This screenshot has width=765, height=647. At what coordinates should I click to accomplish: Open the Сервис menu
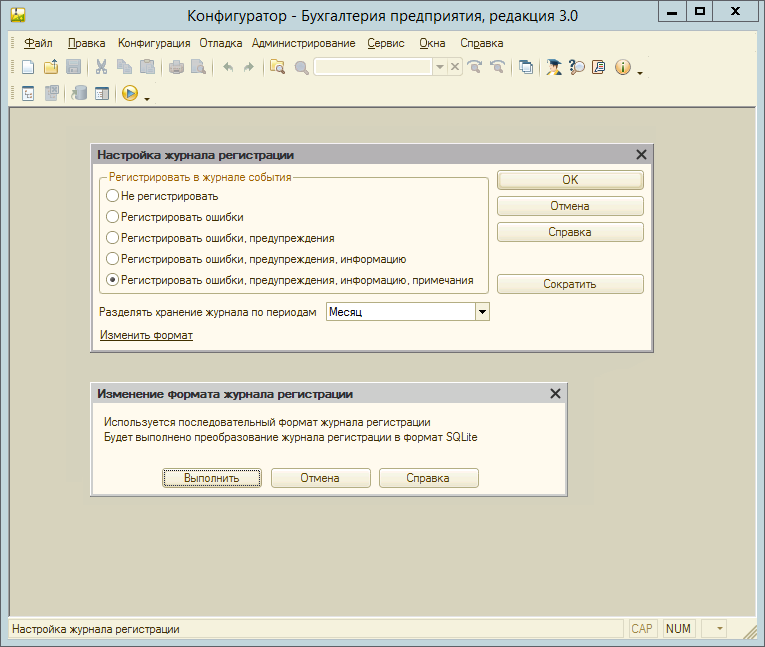(386, 43)
